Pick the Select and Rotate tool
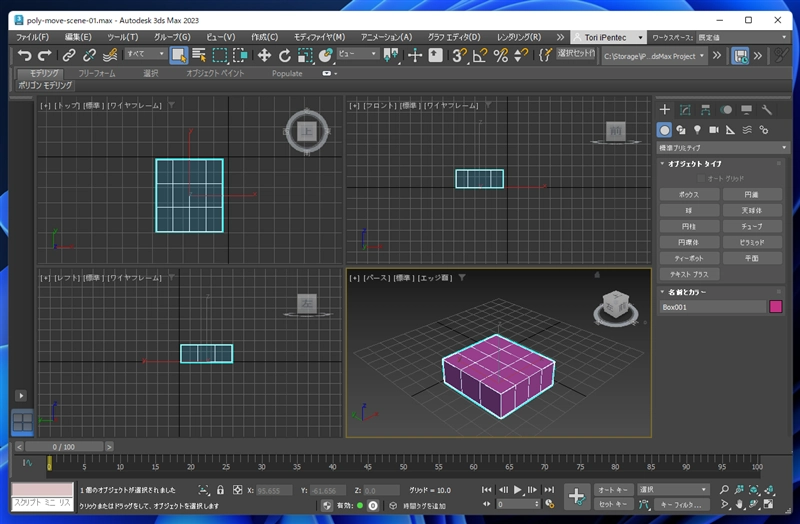The image size is (800, 524). pyautogui.click(x=285, y=55)
